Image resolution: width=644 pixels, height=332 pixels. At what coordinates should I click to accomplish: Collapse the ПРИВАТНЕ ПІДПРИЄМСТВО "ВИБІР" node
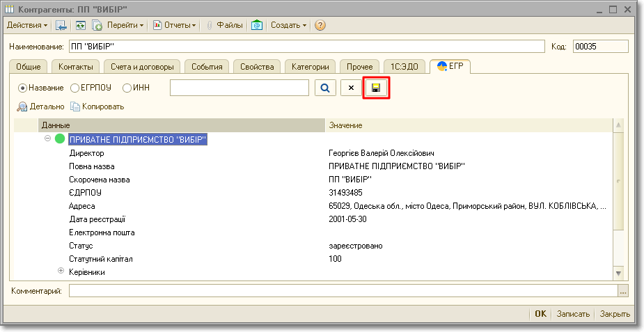[x=48, y=139]
